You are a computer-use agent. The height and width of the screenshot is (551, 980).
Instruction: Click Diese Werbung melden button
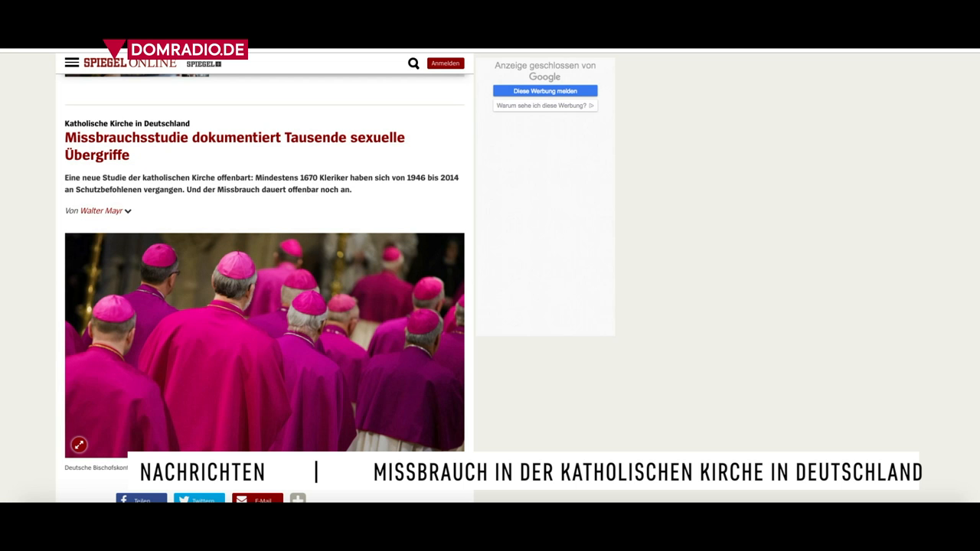click(x=545, y=91)
